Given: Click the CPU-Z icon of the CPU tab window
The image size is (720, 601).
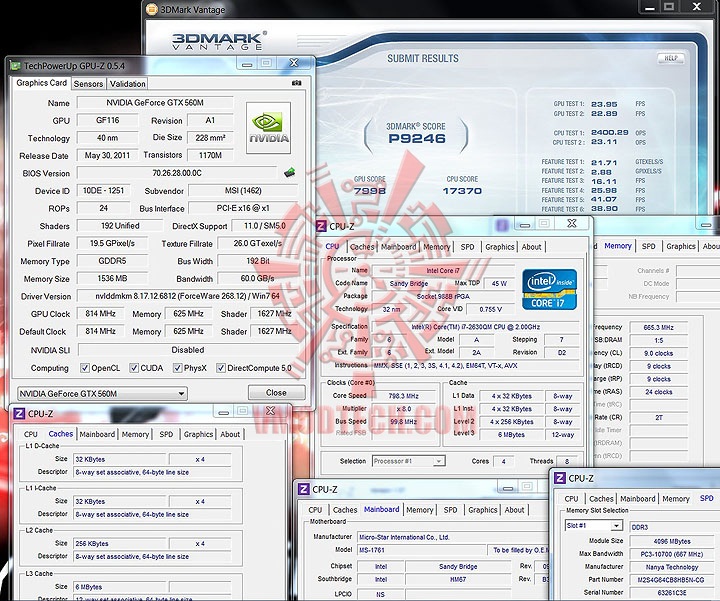Looking at the screenshot, I should coord(321,226).
